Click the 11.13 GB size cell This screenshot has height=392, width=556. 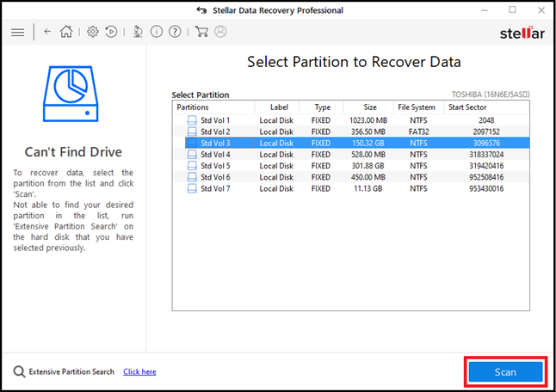(x=368, y=188)
